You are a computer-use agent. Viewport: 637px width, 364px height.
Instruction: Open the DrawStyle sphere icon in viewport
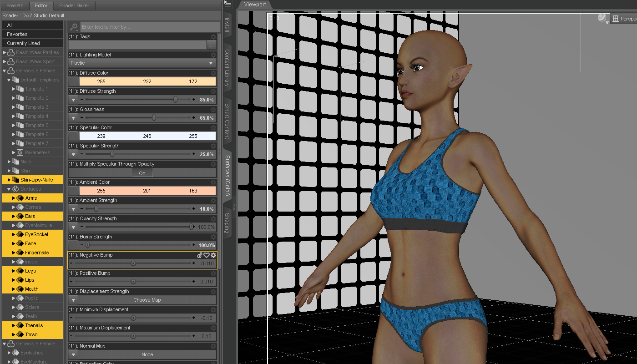click(602, 18)
